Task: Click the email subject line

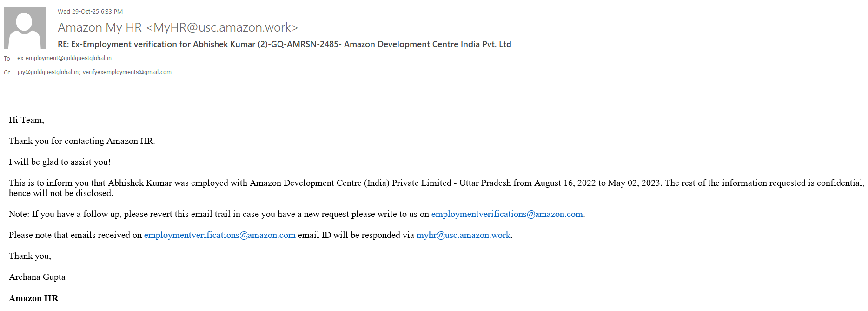Action: [284, 44]
